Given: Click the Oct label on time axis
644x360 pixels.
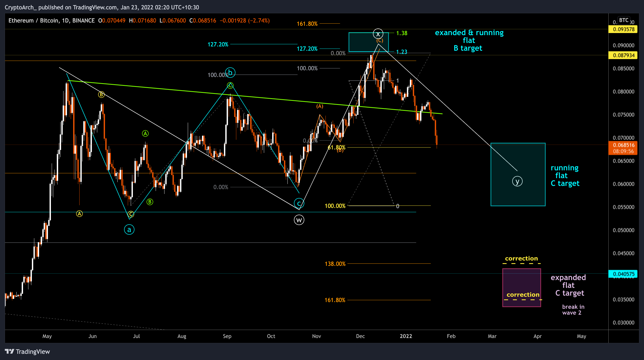Looking at the screenshot, I should [x=271, y=336].
